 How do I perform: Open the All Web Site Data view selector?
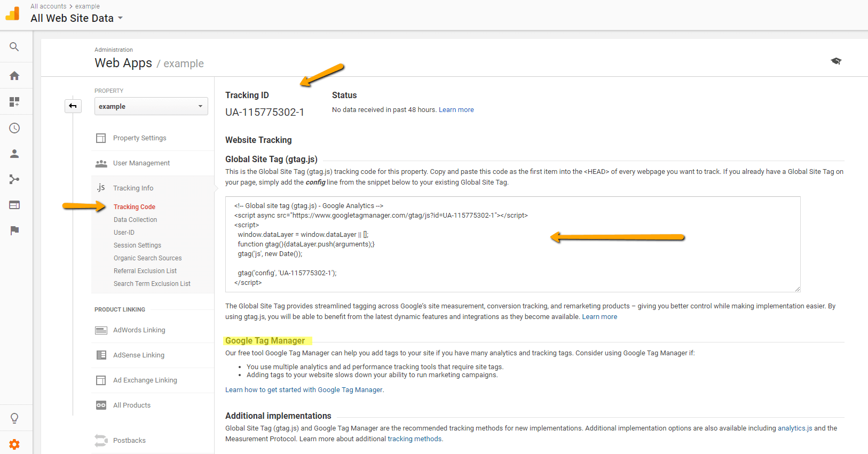[77, 18]
